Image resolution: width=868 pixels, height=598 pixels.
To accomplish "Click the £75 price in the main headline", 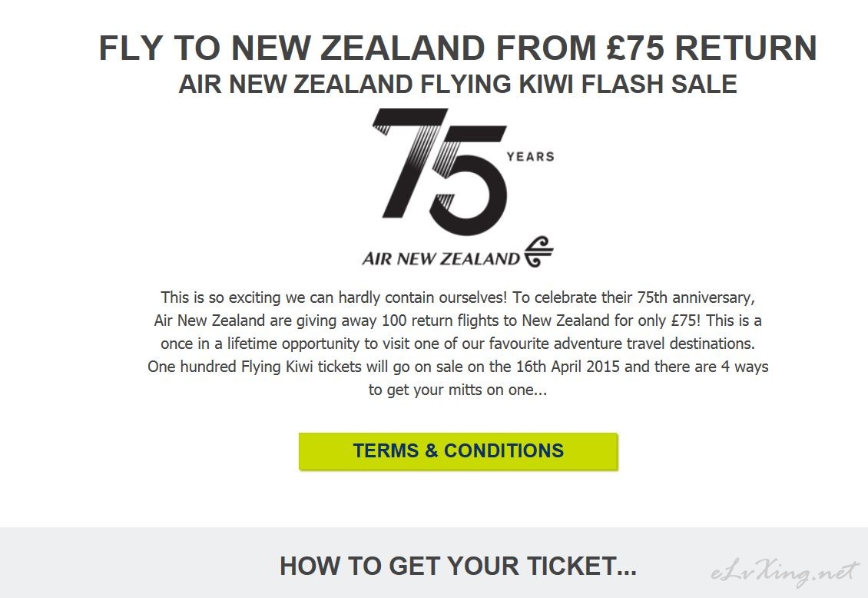I will tap(635, 48).
